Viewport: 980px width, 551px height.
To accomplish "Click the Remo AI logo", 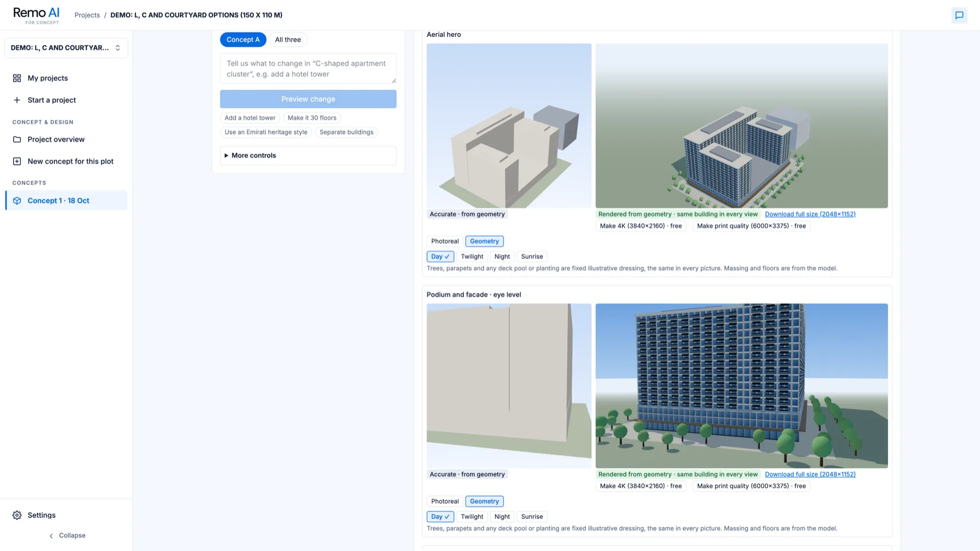I will (x=36, y=15).
